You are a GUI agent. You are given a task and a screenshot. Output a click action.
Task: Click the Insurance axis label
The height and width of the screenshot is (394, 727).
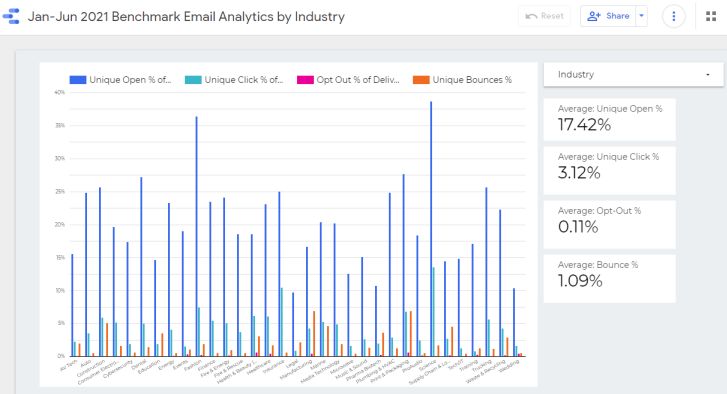coord(274,366)
